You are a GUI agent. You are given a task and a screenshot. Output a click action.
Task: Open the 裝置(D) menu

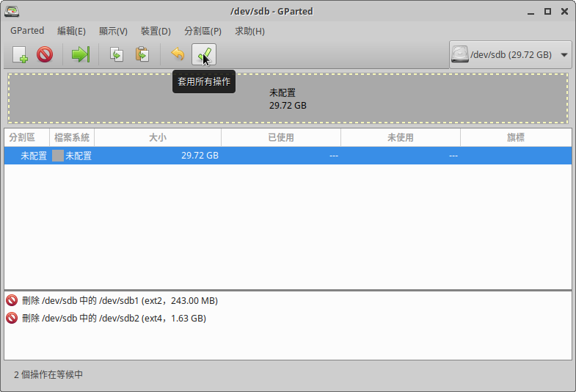click(156, 31)
